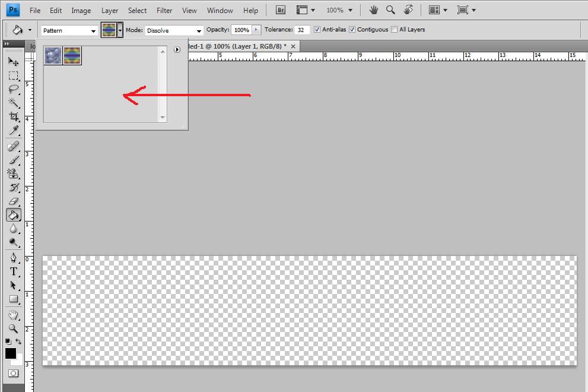
Task: Open the Select menu
Action: (137, 11)
